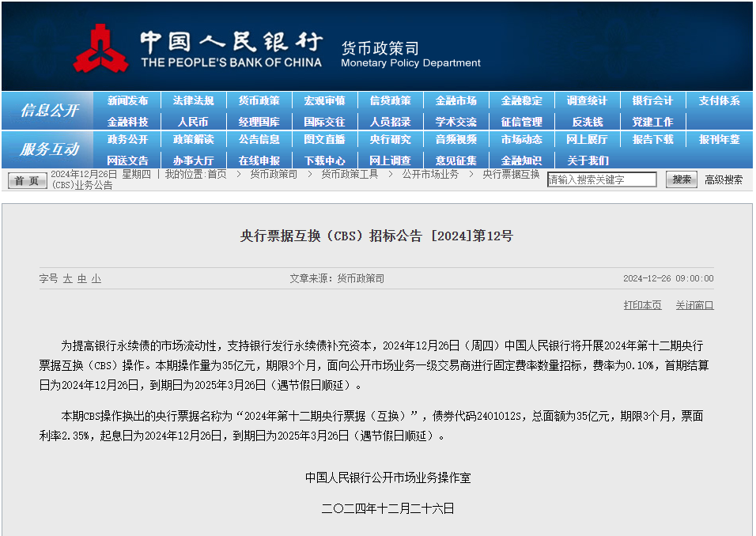Select 调查统计 in the navigation bar
Screen dimensions: 756x536
(587, 100)
